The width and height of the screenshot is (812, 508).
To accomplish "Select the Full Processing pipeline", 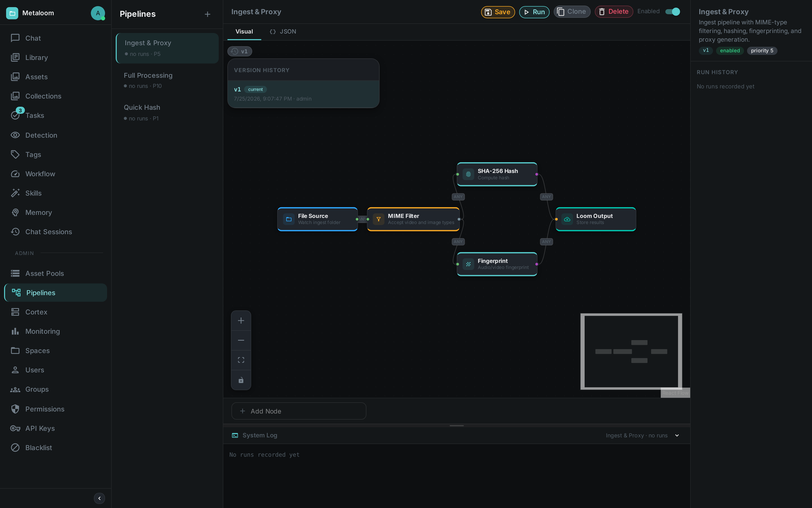I will 167,80.
